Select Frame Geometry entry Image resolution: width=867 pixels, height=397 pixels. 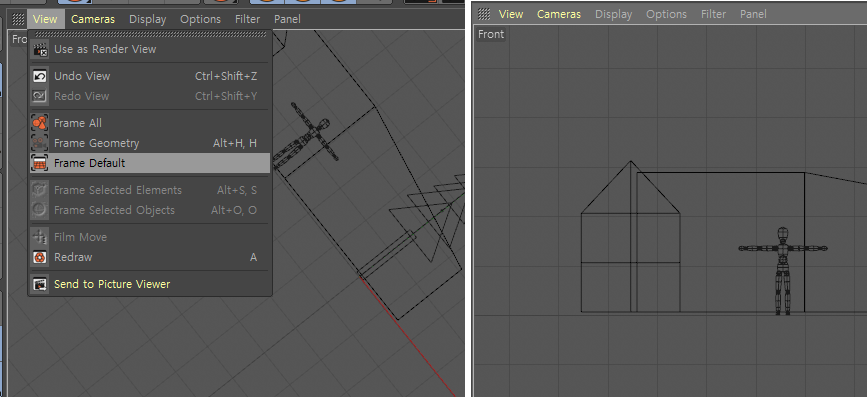tap(150, 143)
